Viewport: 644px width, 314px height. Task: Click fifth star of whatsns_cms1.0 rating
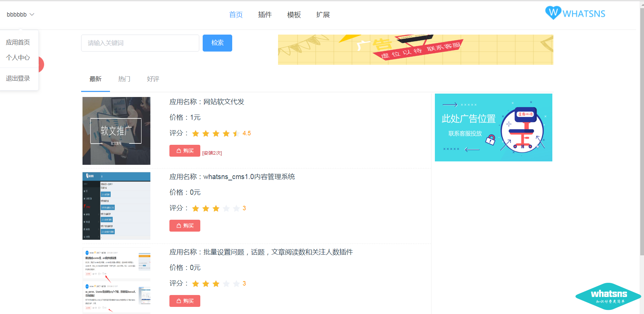coord(236,209)
